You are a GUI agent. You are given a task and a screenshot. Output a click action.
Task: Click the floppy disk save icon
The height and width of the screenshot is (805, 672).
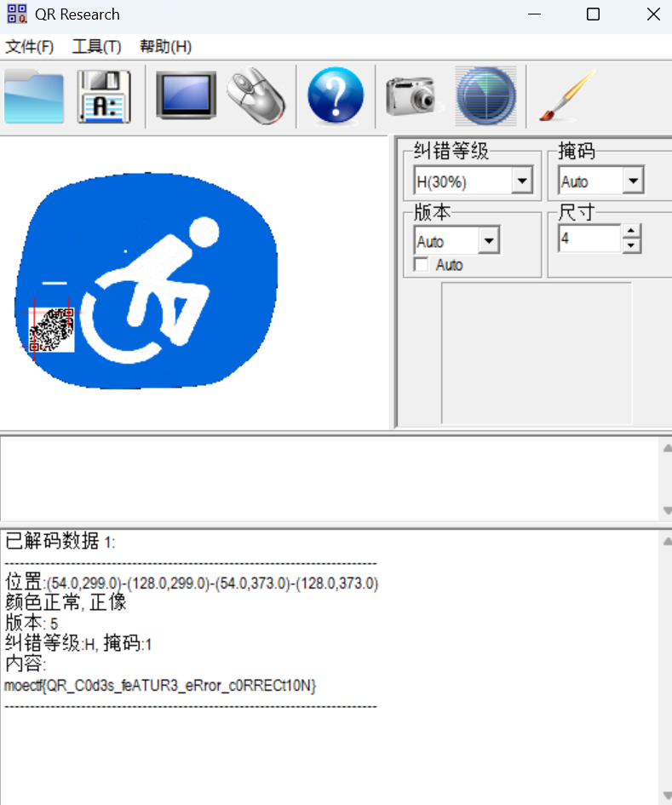coord(104,96)
